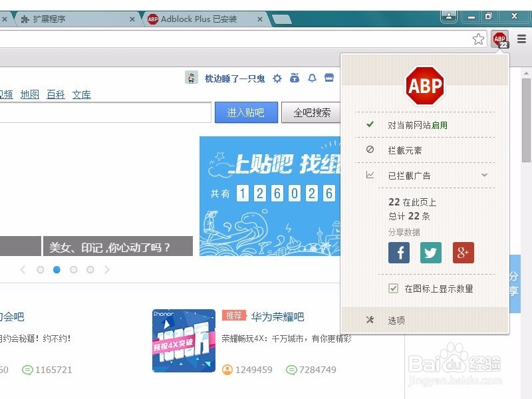532x399 pixels.
Task: Click the 全吧搜索 button
Action: tap(311, 112)
